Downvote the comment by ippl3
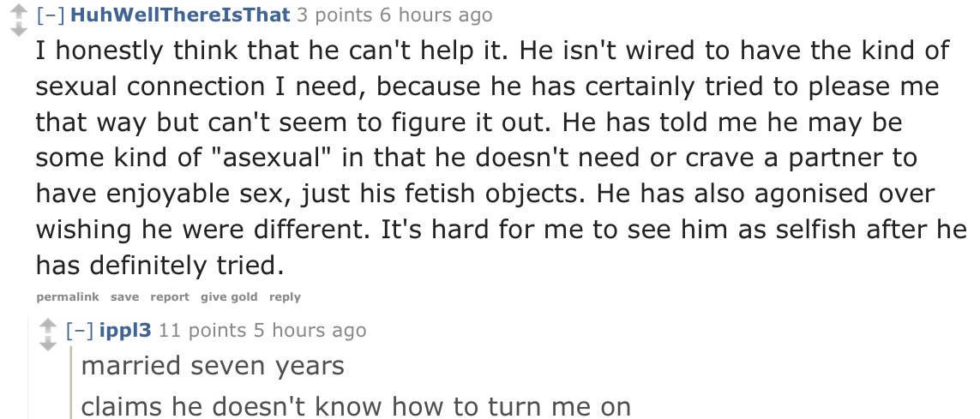 [x=48, y=344]
